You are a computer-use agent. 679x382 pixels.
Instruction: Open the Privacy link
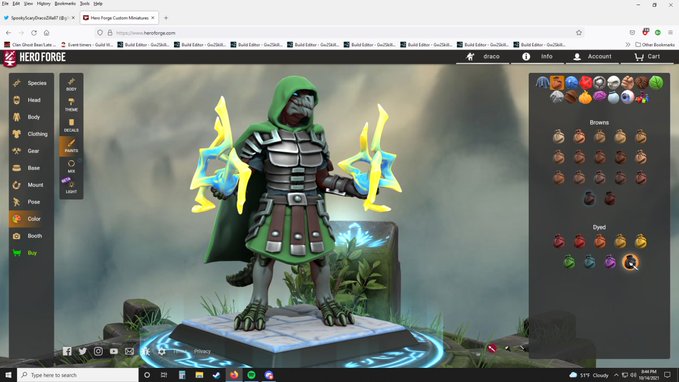[x=202, y=351]
